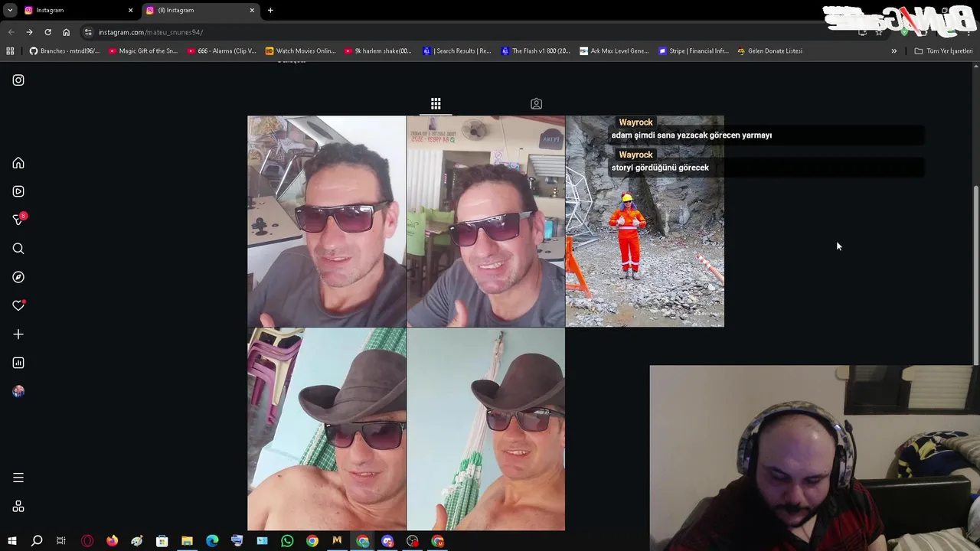Open Instagram notifications heart
The image size is (980, 551).
pos(18,305)
